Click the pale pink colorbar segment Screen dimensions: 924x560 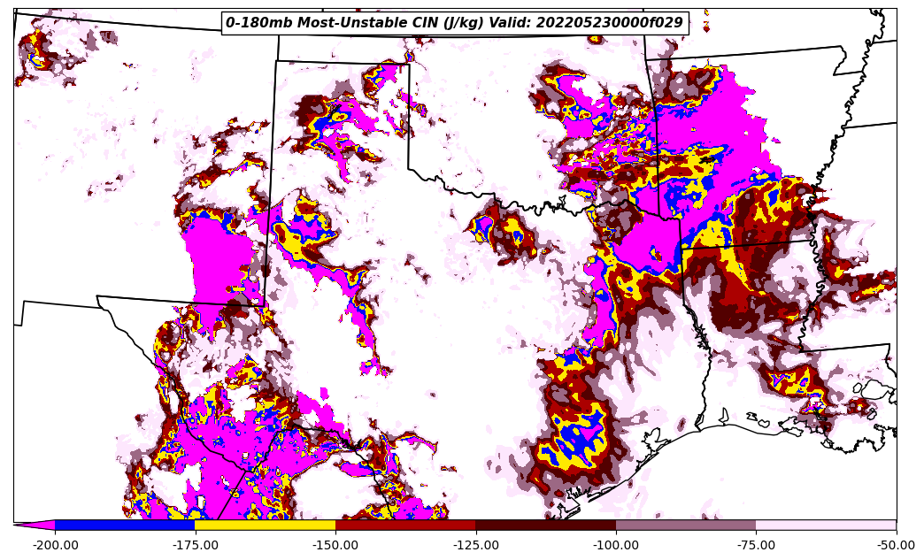pyautogui.click(x=826, y=525)
